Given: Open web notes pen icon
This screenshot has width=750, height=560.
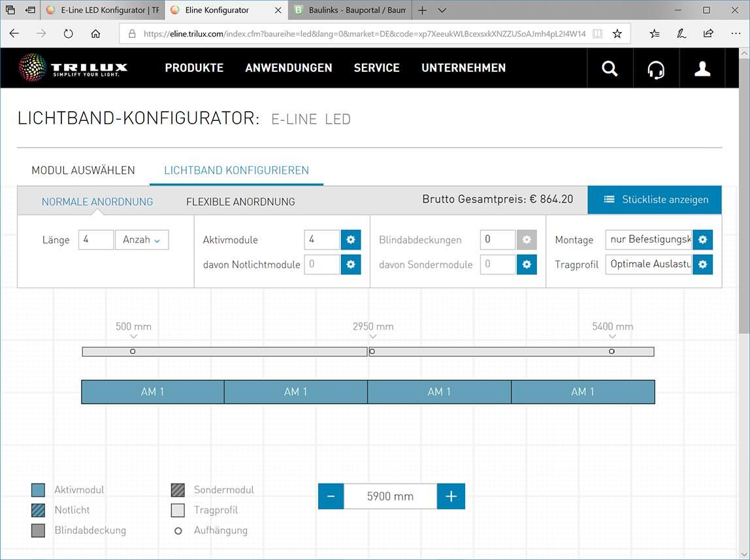Looking at the screenshot, I should pos(681,33).
